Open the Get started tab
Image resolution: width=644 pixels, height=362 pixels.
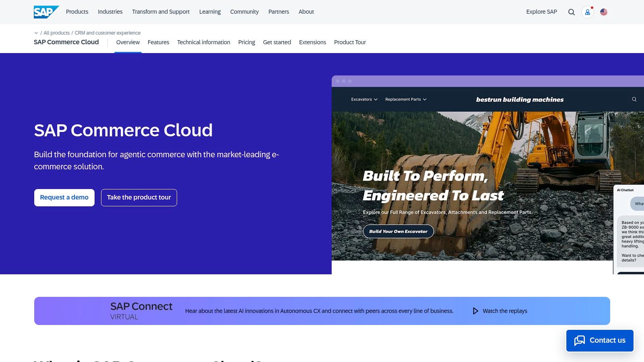[x=277, y=42]
